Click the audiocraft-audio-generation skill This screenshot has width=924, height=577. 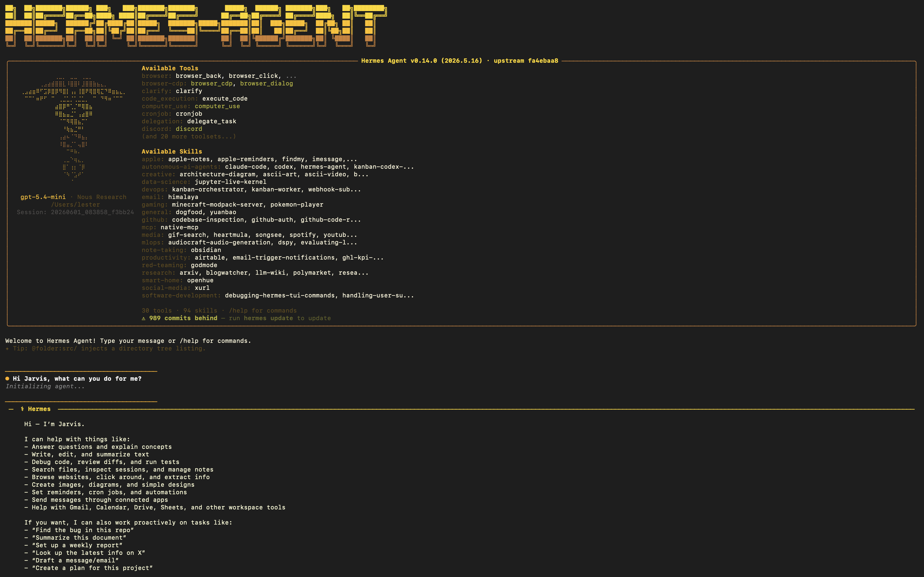coord(219,242)
